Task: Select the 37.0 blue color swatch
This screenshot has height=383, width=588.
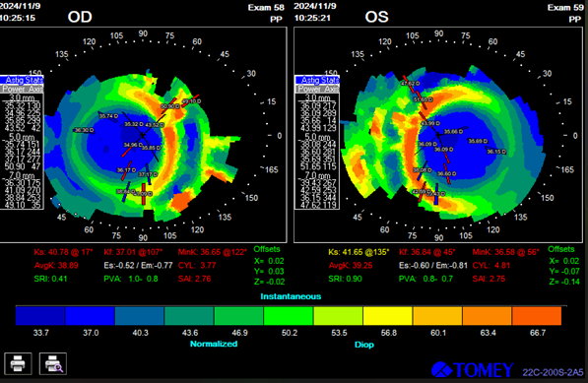Action: coord(90,315)
